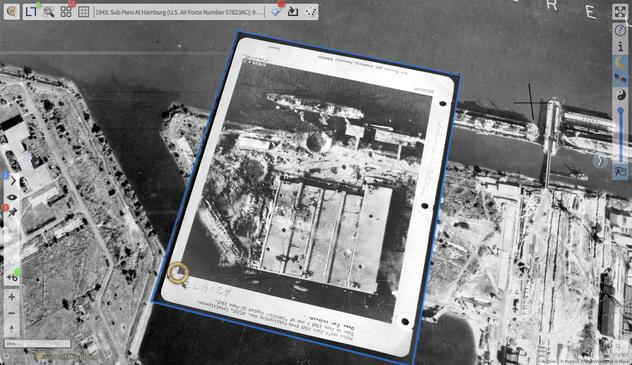Show information with the 'i' icon

pos(620,47)
